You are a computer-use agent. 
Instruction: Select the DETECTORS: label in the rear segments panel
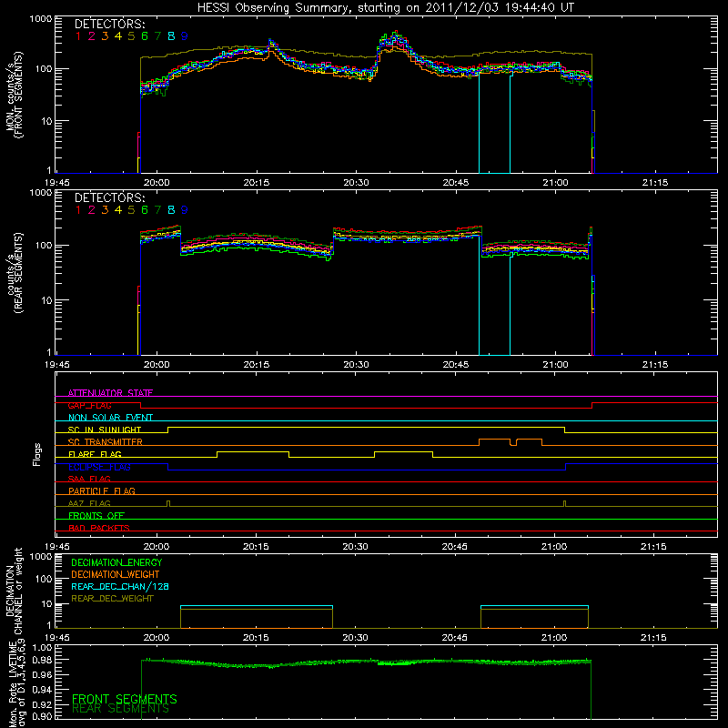[109, 197]
